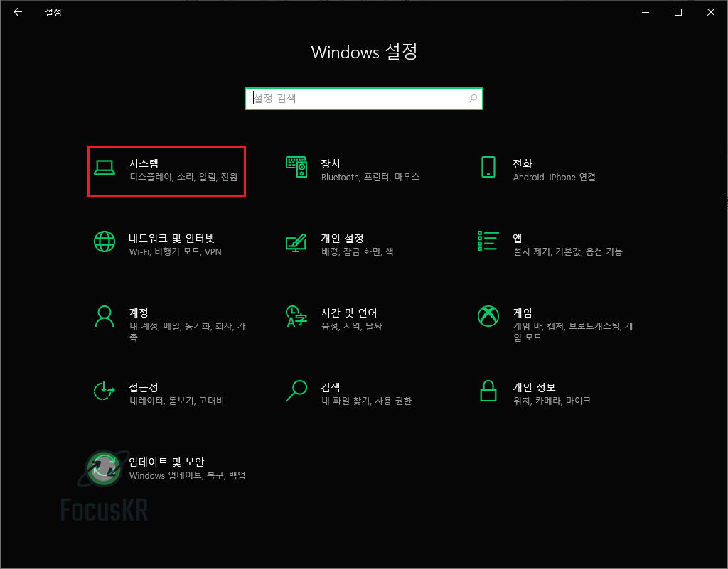The image size is (728, 569).
Task: Open the 장치 settings title
Action: pyautogui.click(x=331, y=163)
